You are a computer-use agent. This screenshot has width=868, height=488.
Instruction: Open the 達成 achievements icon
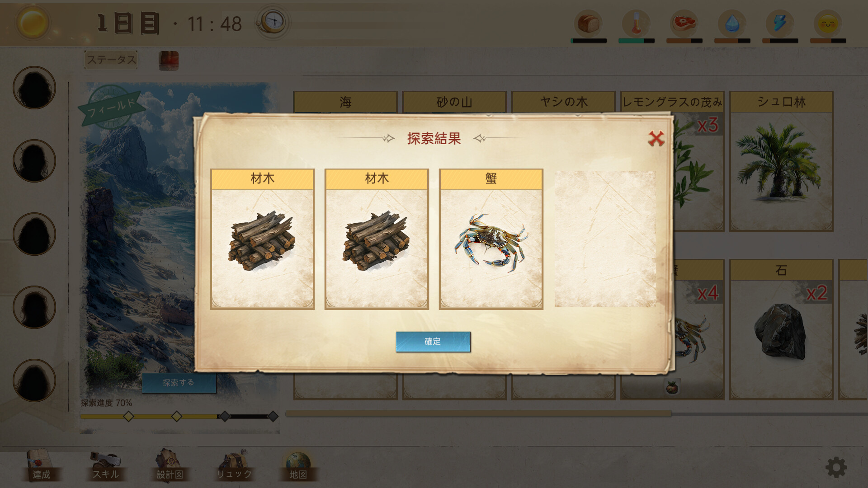point(41,465)
